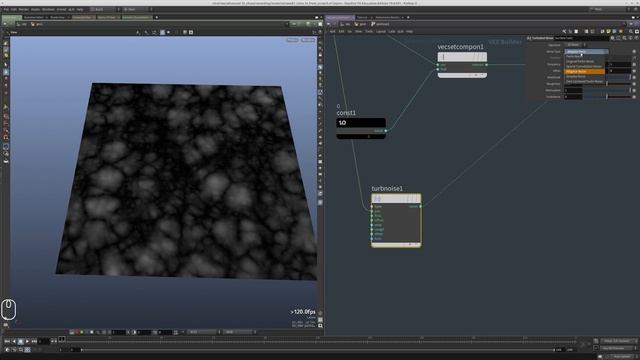The width and height of the screenshot is (640, 360).
Task: Click the Roughness slider handle
Action: click(x=607, y=84)
